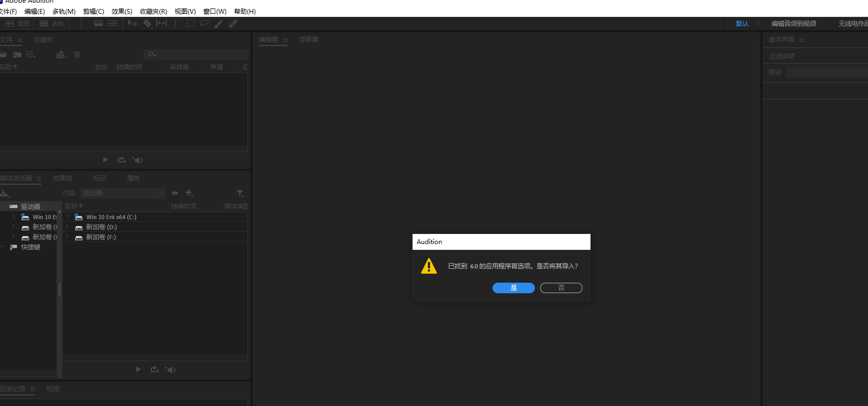Click the drive icon beside 新加卷 (F:)
This screenshot has width=868, height=406.
pyautogui.click(x=79, y=237)
